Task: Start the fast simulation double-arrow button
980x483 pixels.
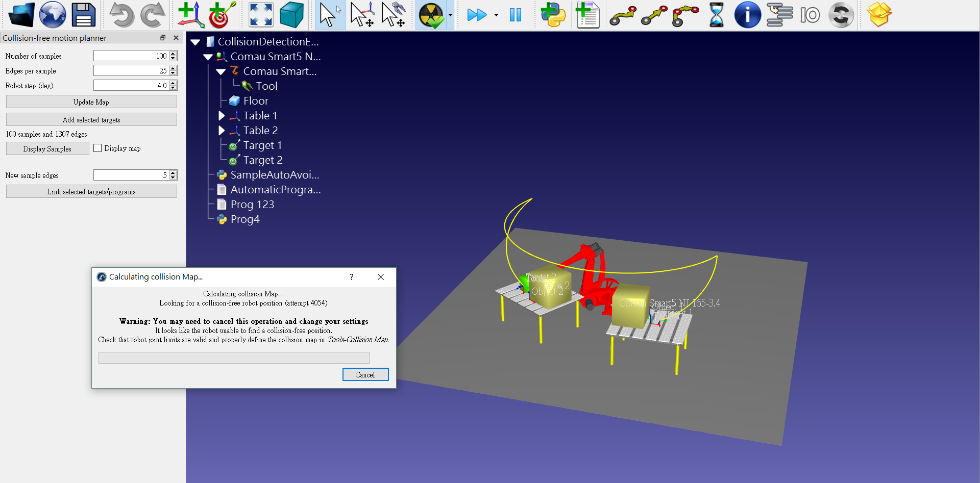Action: [x=477, y=15]
